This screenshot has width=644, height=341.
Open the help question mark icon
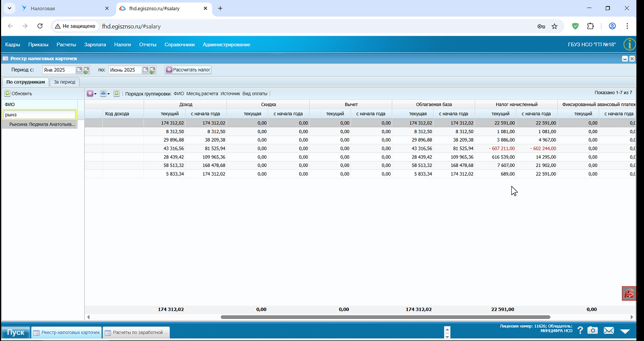click(580, 330)
